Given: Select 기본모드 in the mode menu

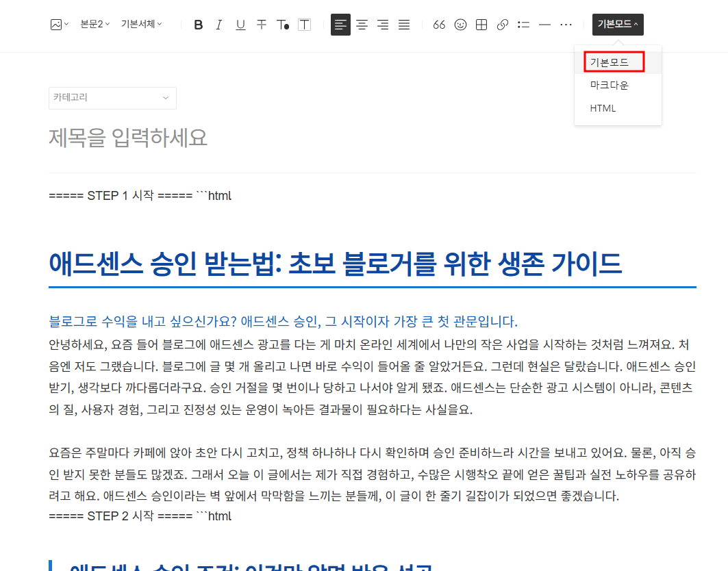Looking at the screenshot, I should point(618,62).
